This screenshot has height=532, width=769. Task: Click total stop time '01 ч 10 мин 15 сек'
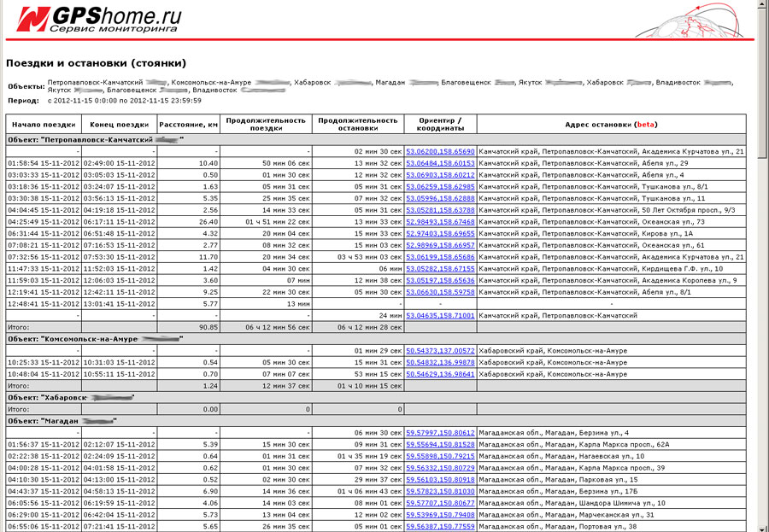click(358, 386)
